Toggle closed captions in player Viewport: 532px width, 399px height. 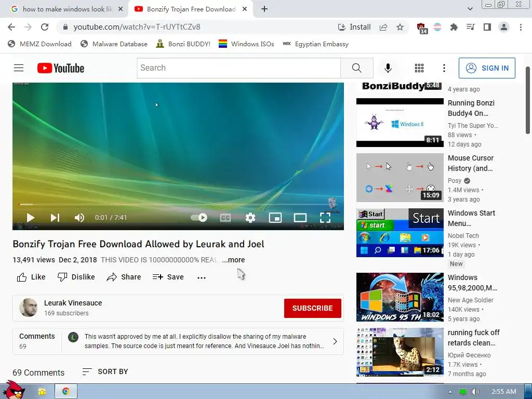pyautogui.click(x=225, y=218)
